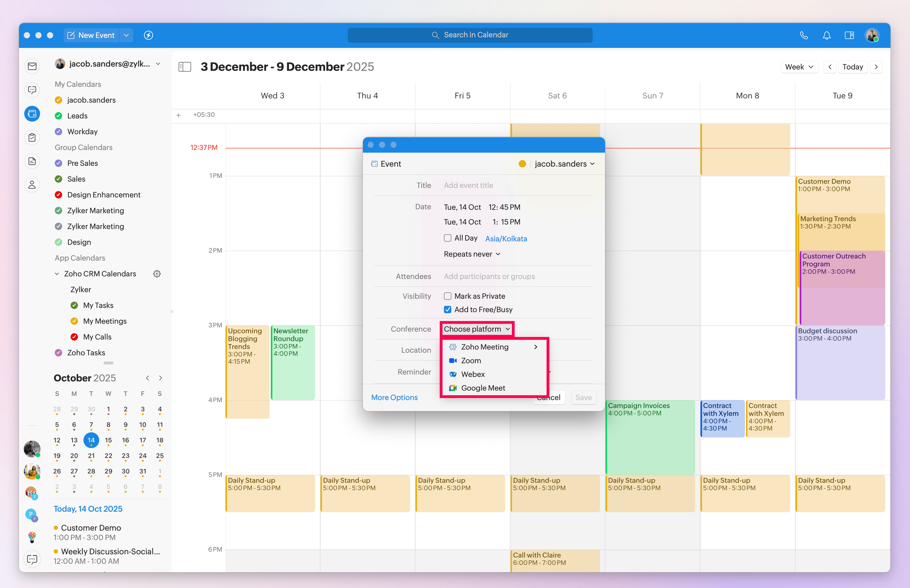
Task: Click the More Options link
Action: pos(394,397)
